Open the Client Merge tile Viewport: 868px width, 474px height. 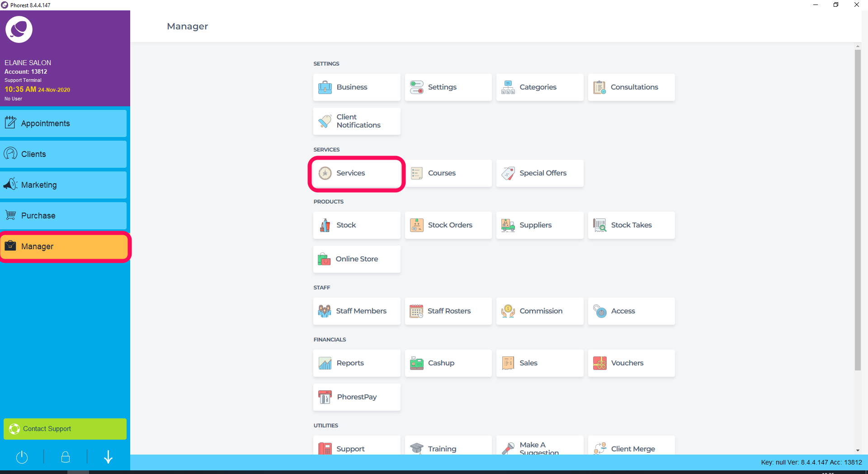tap(631, 446)
